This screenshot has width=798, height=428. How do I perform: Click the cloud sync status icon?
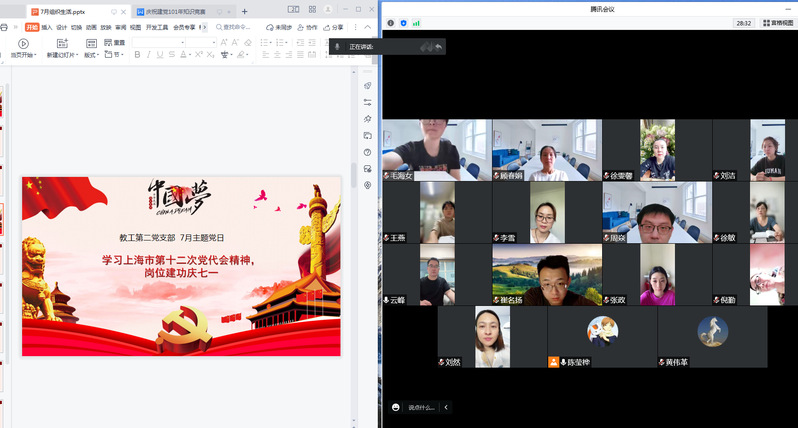269,27
